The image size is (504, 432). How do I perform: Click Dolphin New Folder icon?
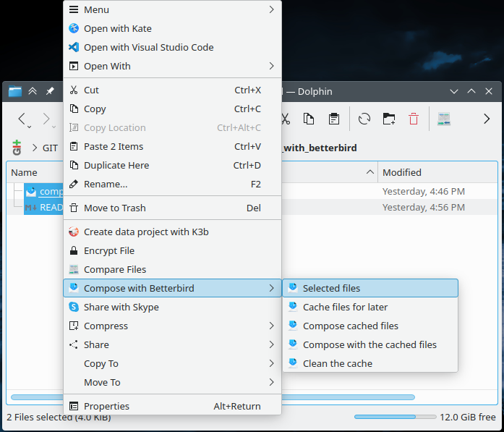tap(388, 119)
